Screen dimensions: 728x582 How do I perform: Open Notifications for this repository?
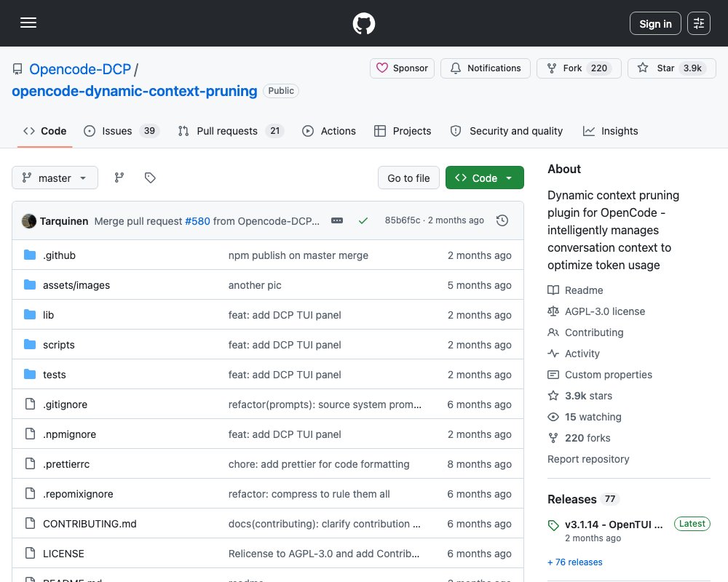485,68
